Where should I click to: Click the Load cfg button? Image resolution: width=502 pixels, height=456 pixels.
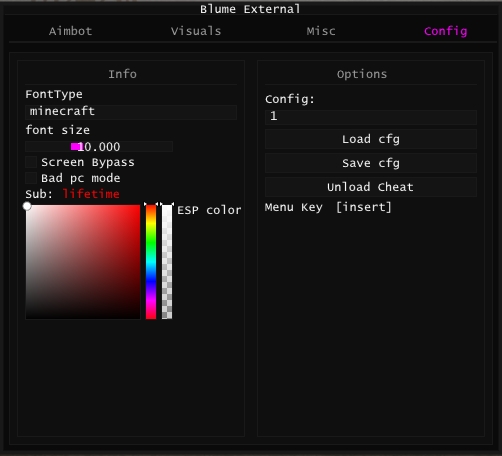(x=371, y=139)
